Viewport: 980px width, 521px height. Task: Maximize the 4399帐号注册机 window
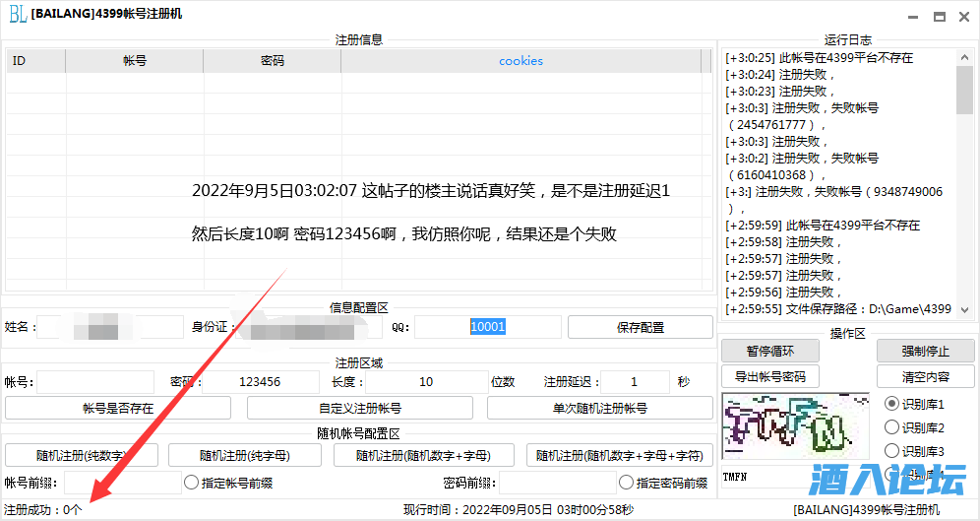point(940,17)
